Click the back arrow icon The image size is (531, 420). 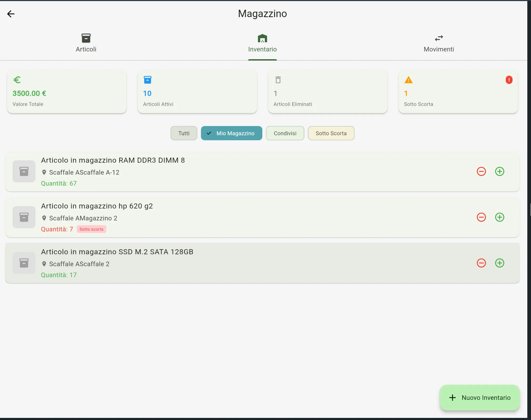11,14
